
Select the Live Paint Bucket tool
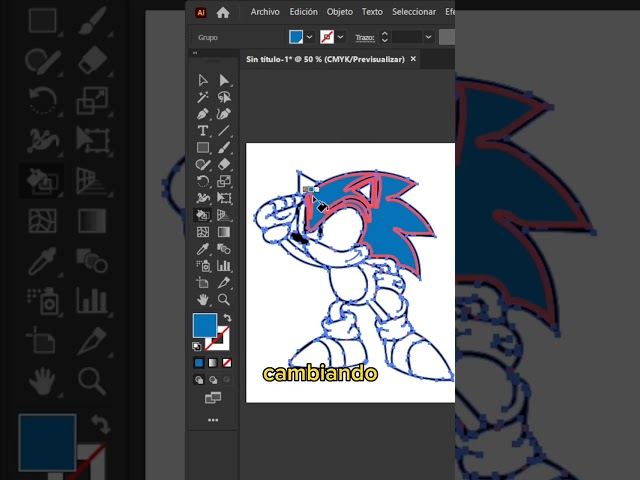[x=203, y=215]
